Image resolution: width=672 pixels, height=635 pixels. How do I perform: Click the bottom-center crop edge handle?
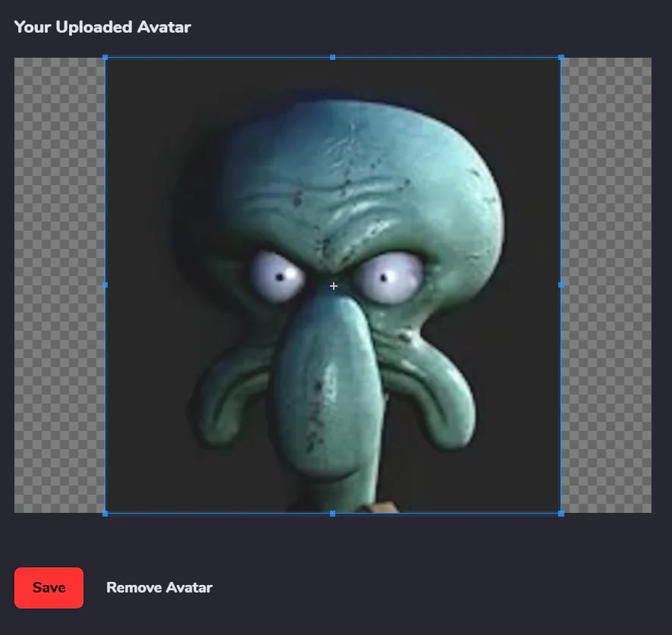[332, 514]
